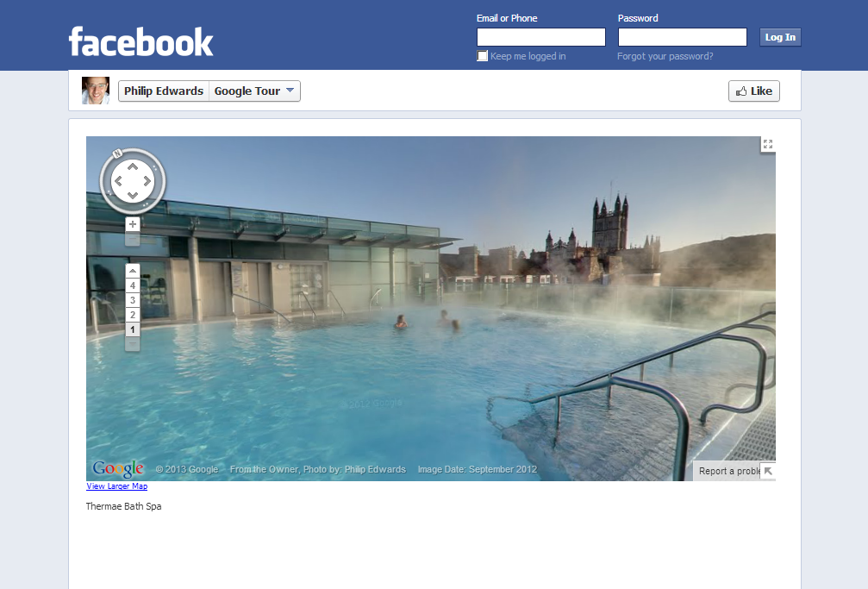Select floor level 4
868x589 pixels.
(x=132, y=285)
